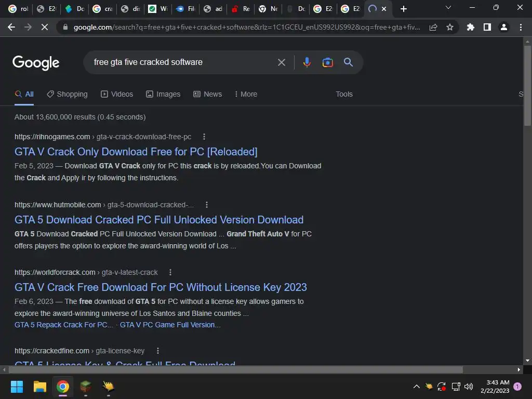
Task: Open network display tray icon
Action: click(x=456, y=387)
